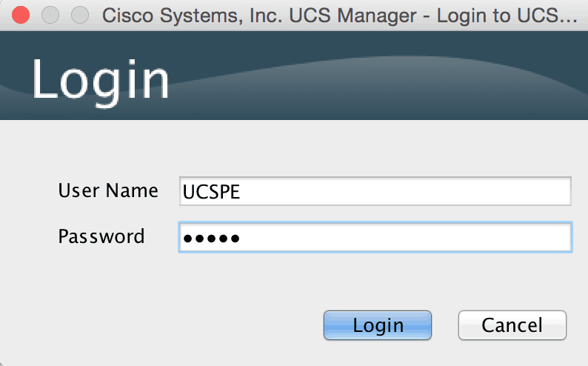
Task: Focus the User Name input field
Action: tap(375, 191)
